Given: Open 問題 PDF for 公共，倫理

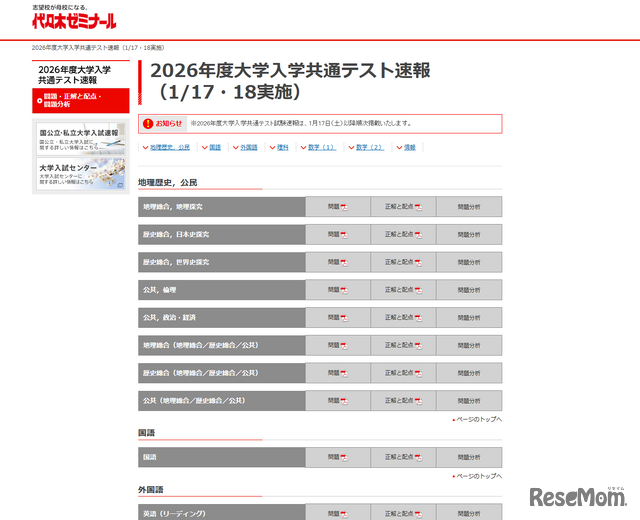Looking at the screenshot, I should coord(338,290).
